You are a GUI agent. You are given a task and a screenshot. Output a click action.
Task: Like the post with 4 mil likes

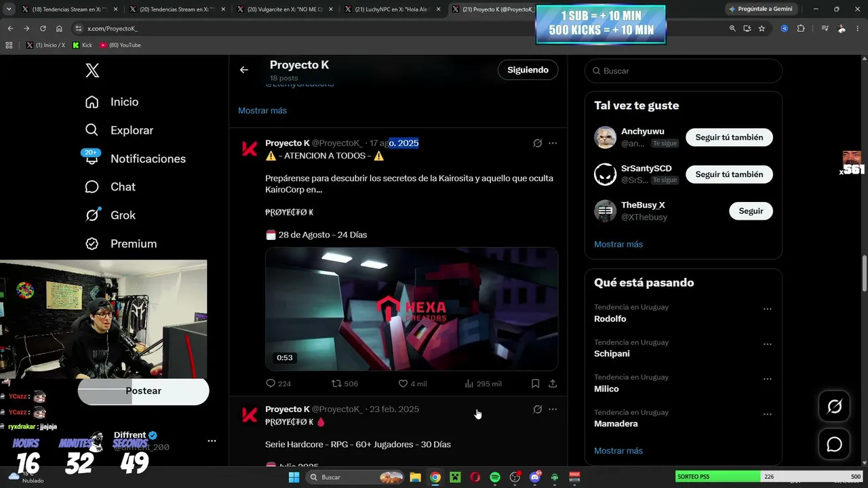pos(412,384)
